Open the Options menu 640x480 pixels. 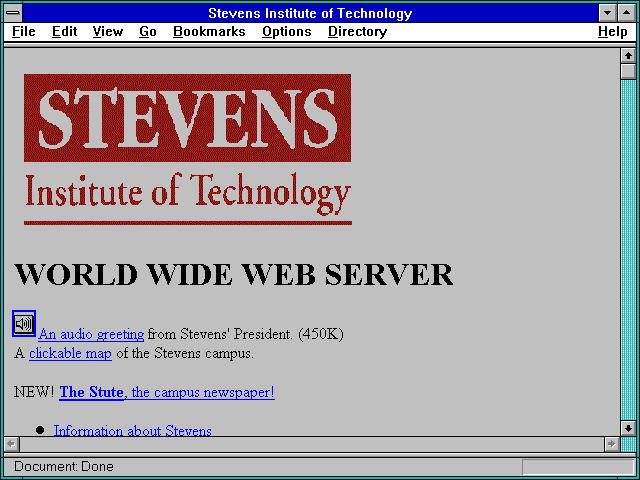click(x=287, y=32)
